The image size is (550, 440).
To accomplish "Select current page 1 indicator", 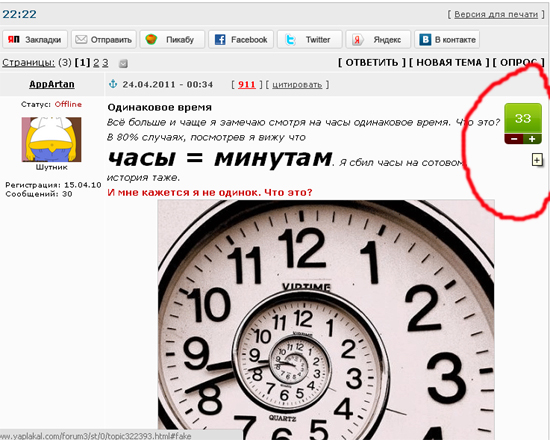I will tap(82, 62).
